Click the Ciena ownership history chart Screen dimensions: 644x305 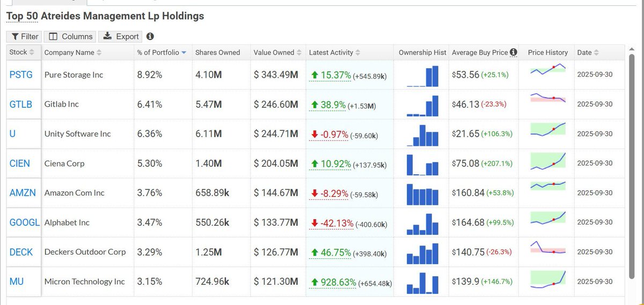coord(422,165)
